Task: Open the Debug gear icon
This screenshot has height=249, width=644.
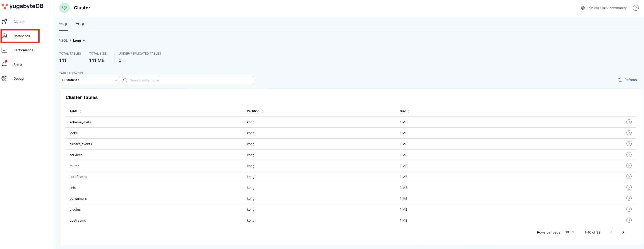Action: 4,78
